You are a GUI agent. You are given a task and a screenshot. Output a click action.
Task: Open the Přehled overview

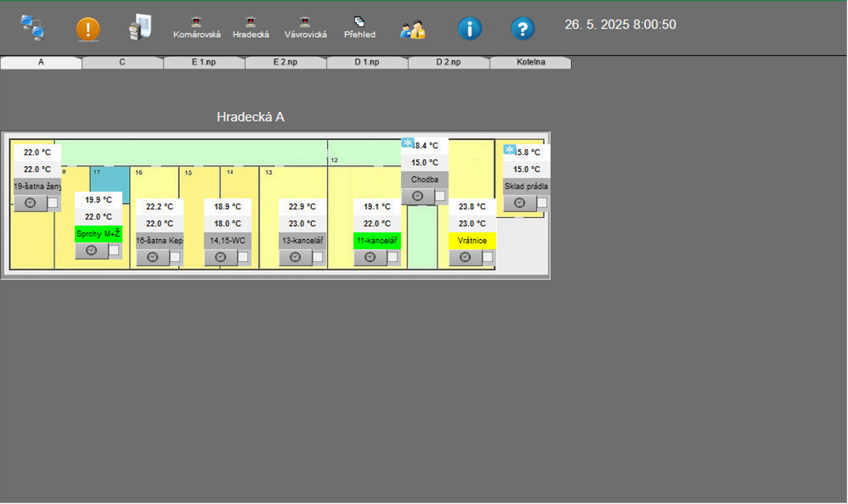click(x=360, y=29)
